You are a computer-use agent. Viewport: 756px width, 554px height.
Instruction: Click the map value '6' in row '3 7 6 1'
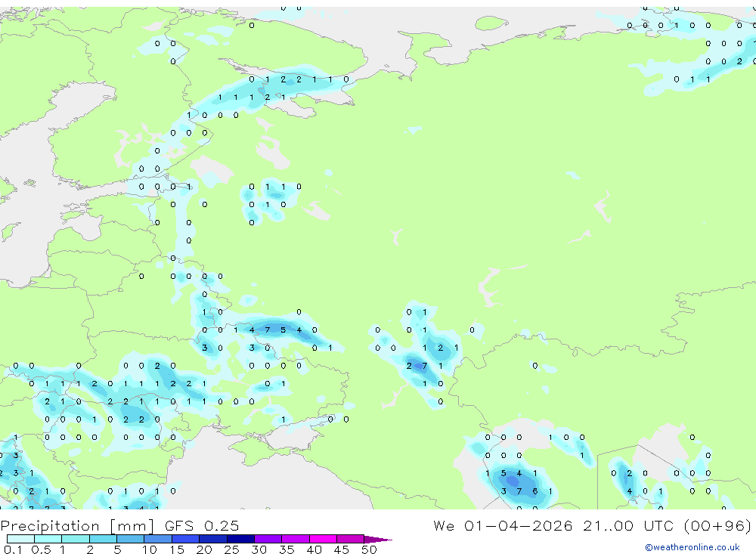click(534, 491)
